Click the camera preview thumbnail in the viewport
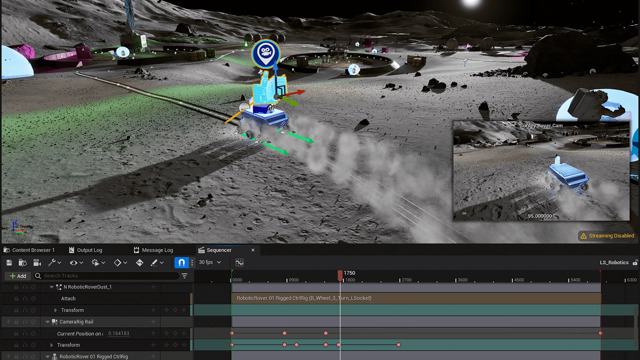This screenshot has height=360, width=640. pos(541,171)
